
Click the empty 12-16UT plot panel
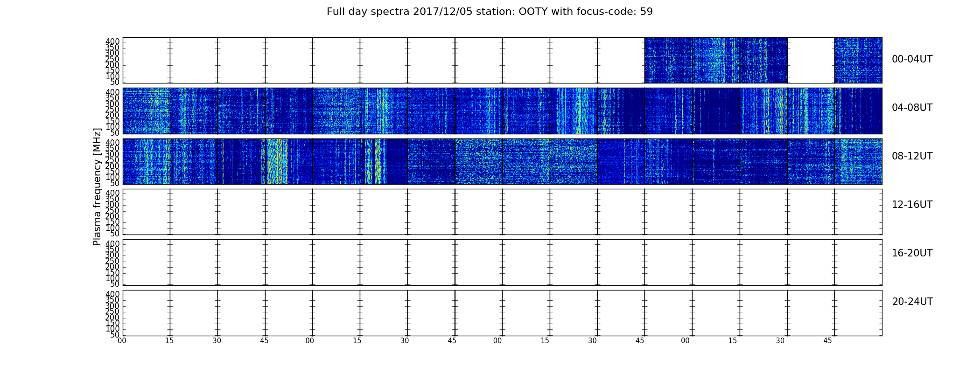[502, 212]
